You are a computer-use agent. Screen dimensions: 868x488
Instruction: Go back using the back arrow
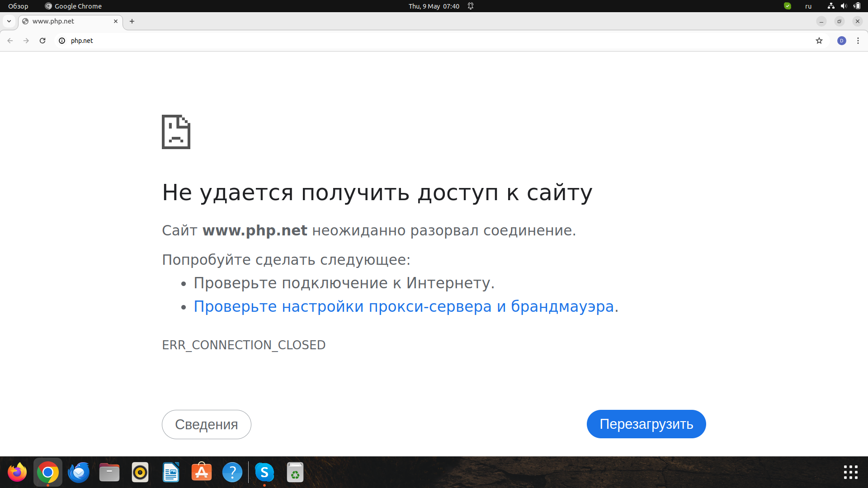(x=10, y=41)
